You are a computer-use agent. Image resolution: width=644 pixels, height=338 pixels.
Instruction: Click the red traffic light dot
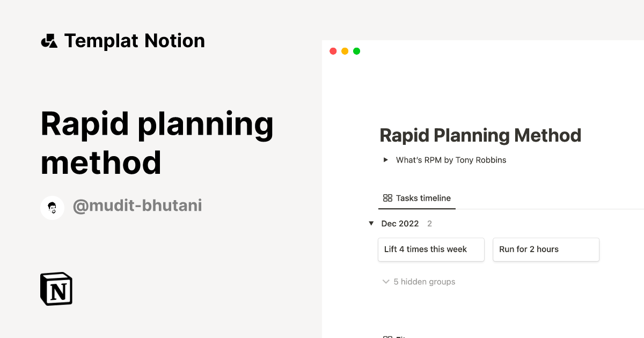pyautogui.click(x=333, y=50)
